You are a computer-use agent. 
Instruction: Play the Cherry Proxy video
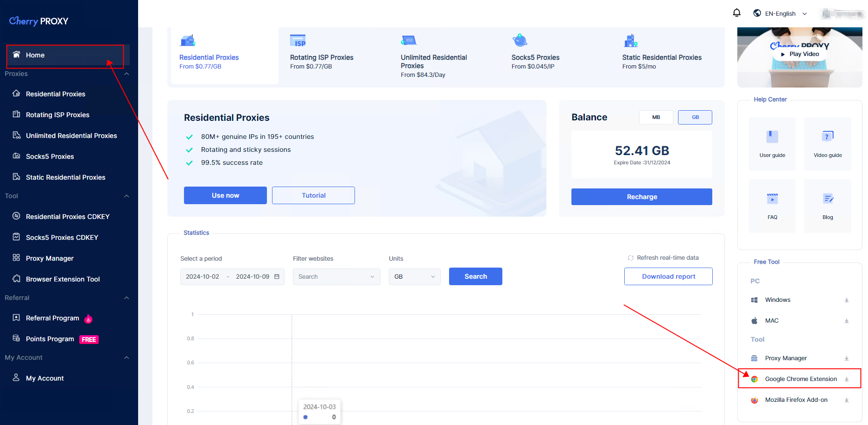[800, 54]
